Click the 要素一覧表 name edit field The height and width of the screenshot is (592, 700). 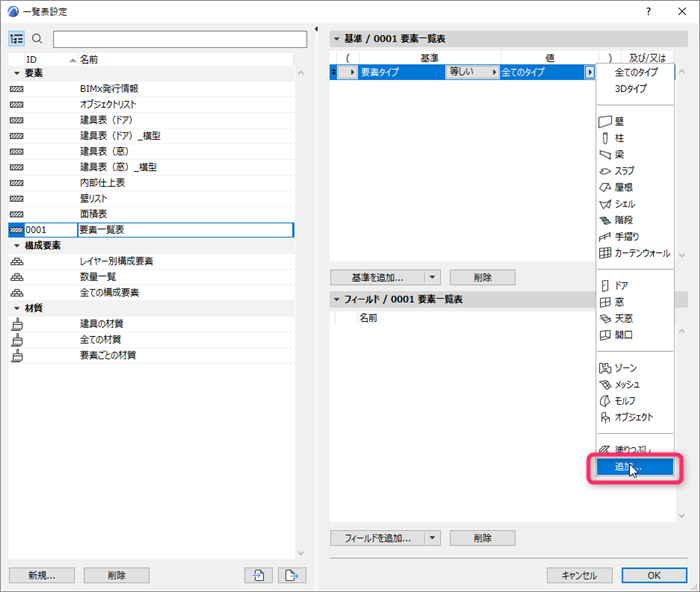(186, 230)
